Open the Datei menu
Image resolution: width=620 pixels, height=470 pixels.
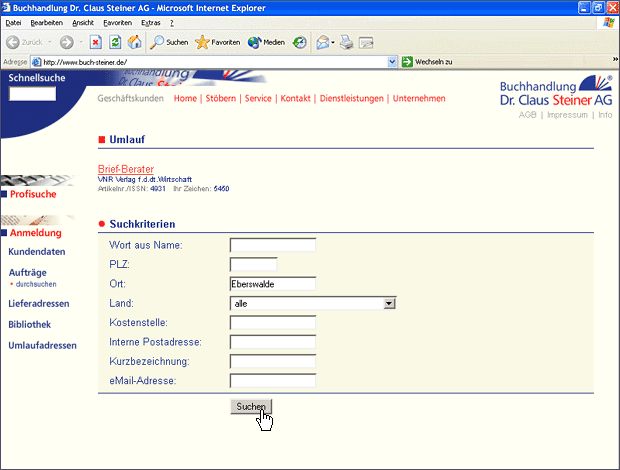pyautogui.click(x=13, y=23)
